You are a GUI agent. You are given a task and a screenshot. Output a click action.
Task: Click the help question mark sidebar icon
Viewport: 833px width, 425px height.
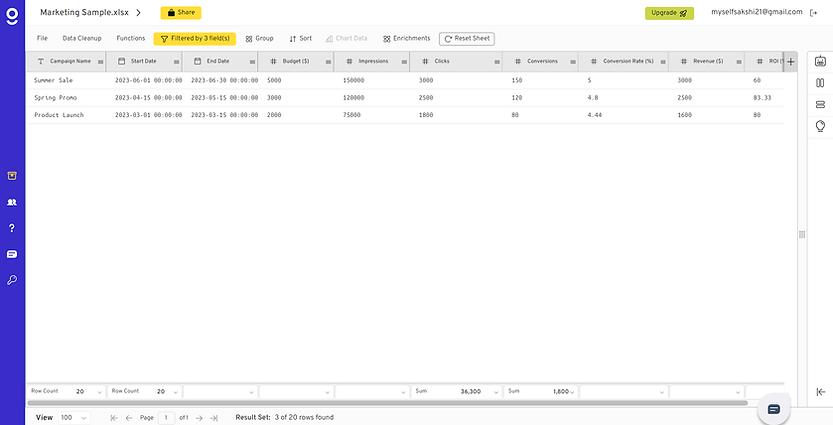coord(11,228)
